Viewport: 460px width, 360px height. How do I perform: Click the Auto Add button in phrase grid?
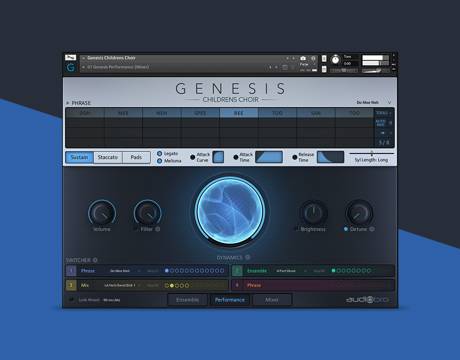(381, 123)
